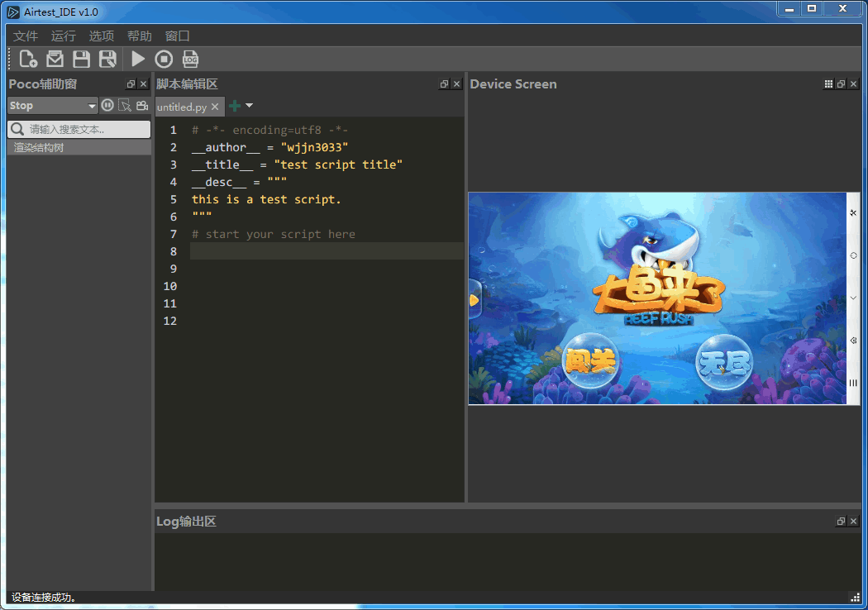Click the __author__ = "wjjn3033" code line

[x=269, y=147]
